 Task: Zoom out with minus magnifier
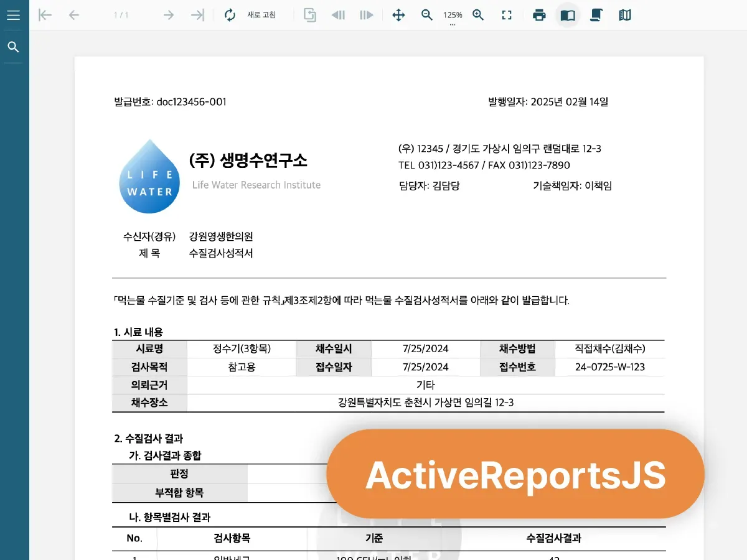(x=427, y=15)
